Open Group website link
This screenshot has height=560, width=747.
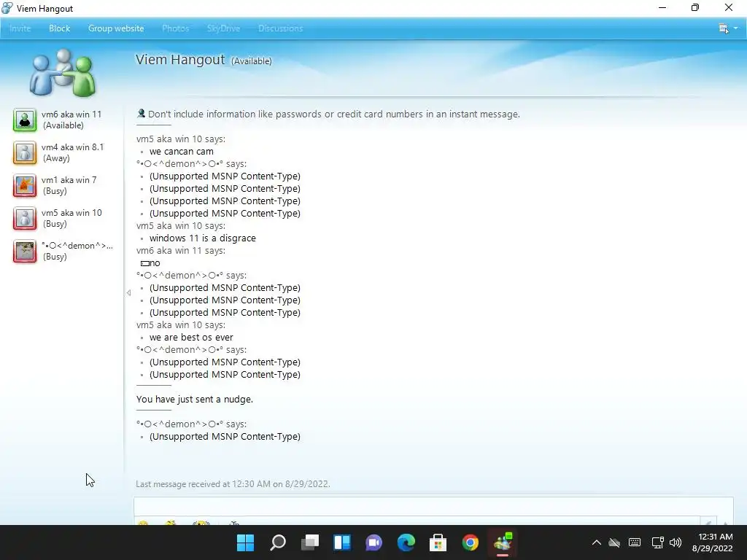(x=116, y=28)
